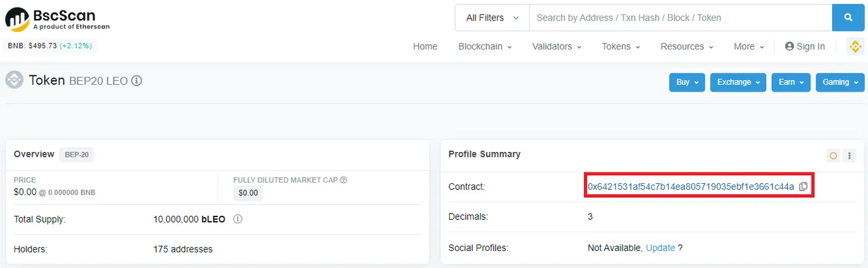This screenshot has height=268, width=868.
Task: Click the Binance chain logo icon
Action: [855, 46]
